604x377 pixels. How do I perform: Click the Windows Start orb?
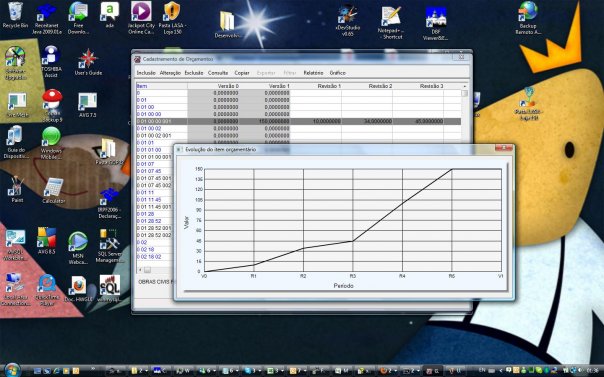[x=12, y=370]
